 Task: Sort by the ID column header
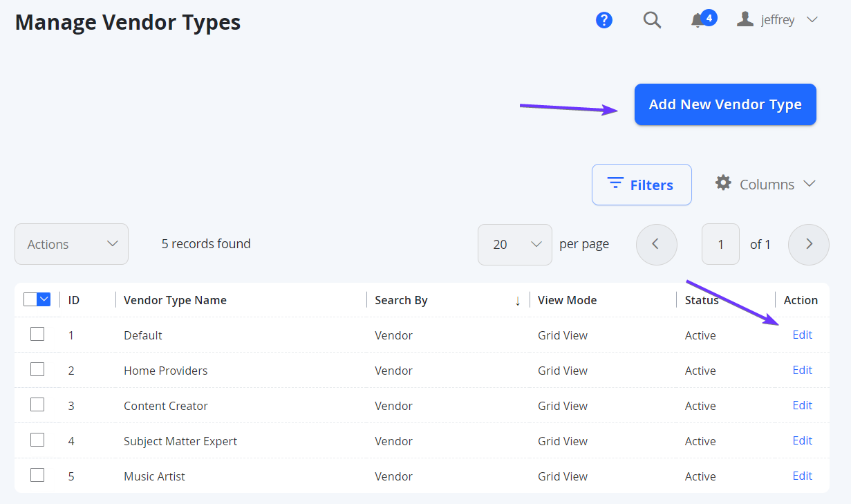pyautogui.click(x=74, y=300)
